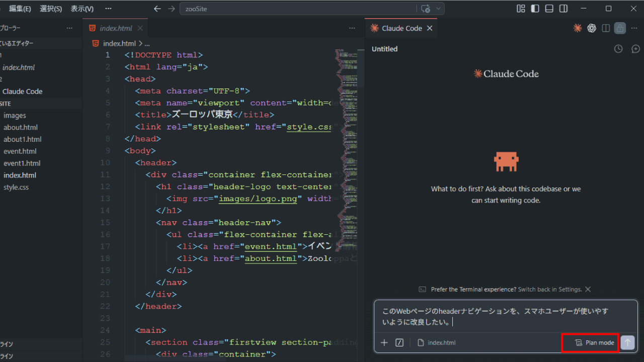Click the Claude prompt text input field

tap(503, 317)
